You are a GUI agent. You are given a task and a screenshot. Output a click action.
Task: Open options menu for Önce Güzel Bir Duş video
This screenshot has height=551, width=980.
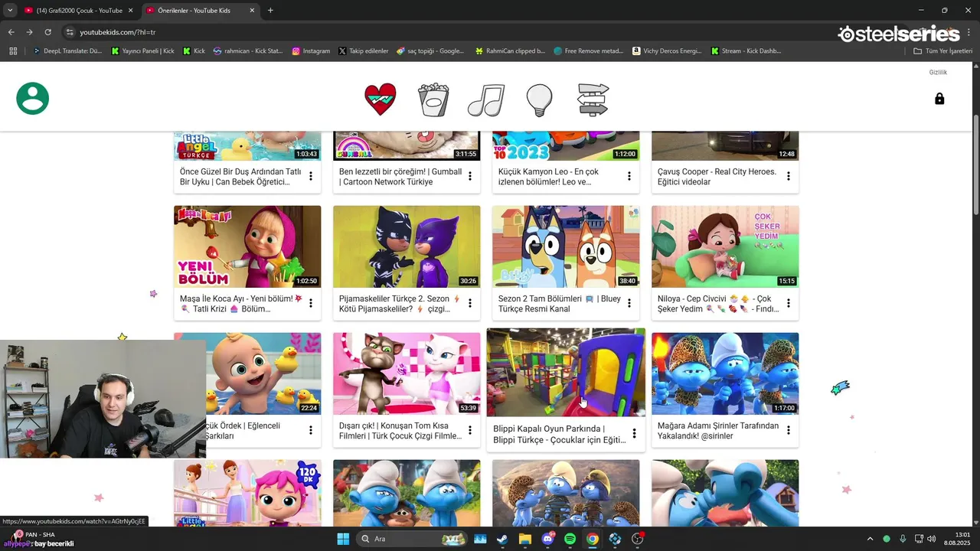point(311,177)
